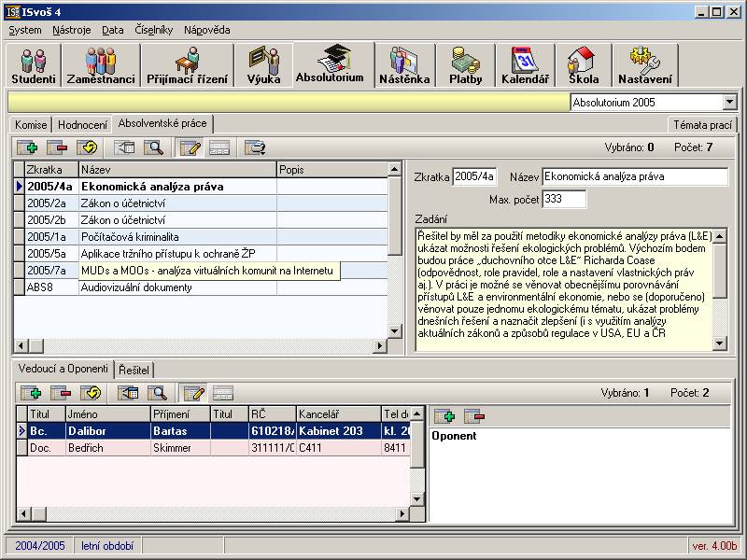Viewport: 747px width, 560px height.
Task: Toggle edit mode pencil in the upper toolbar
Action: [x=190, y=147]
